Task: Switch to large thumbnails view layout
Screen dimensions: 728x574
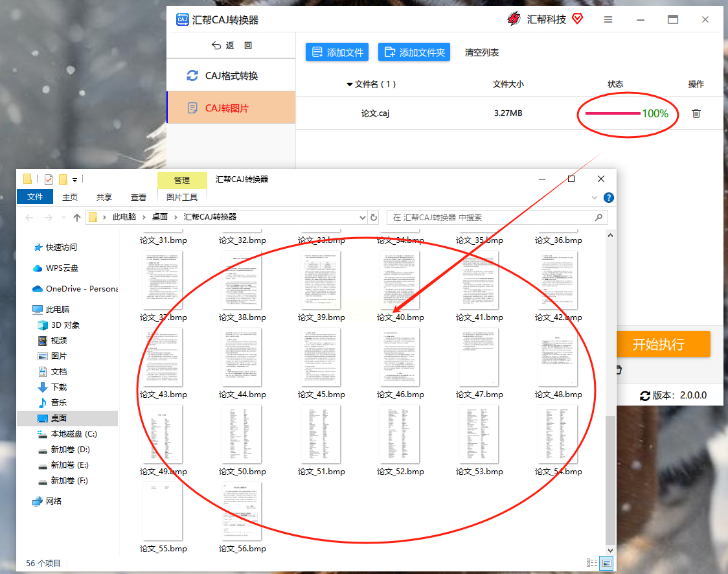Action: [606, 563]
